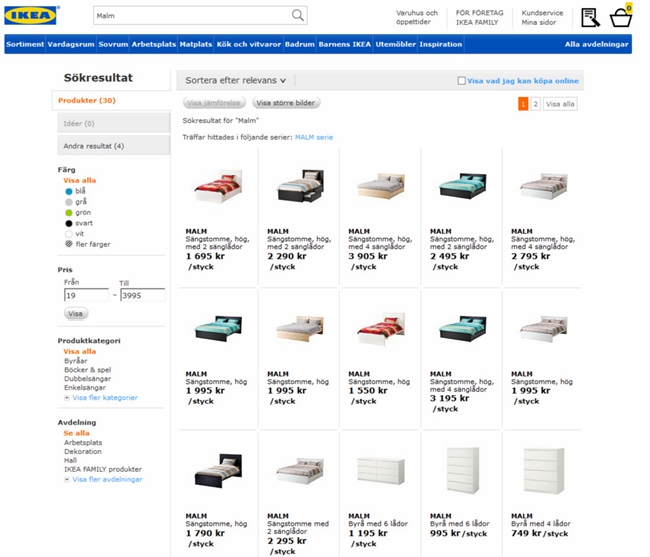Open the Badrum menu
650x557 pixels.
pos(299,44)
